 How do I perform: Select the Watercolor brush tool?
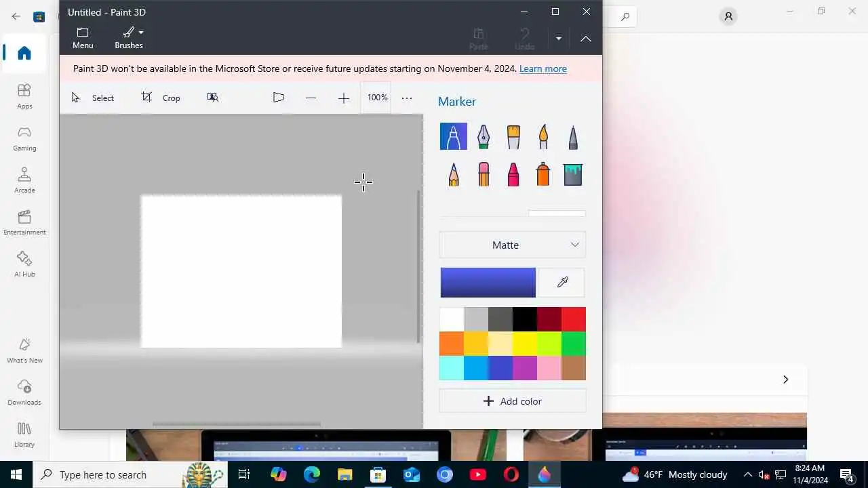coord(543,136)
